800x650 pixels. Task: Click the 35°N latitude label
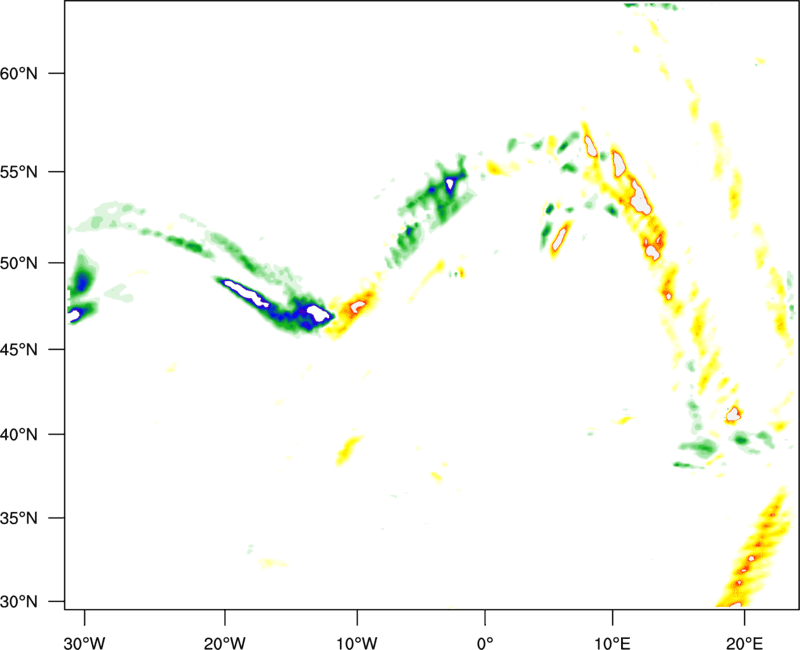[x=19, y=518]
